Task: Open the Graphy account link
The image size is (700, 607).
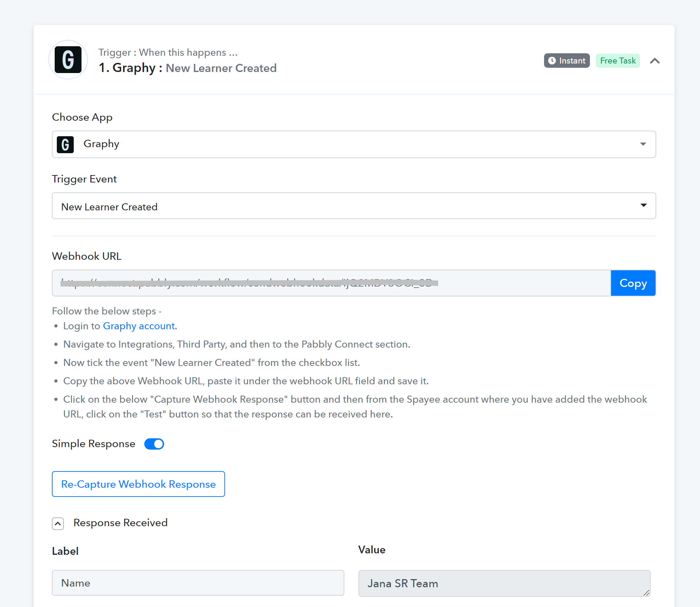Action: coord(139,326)
